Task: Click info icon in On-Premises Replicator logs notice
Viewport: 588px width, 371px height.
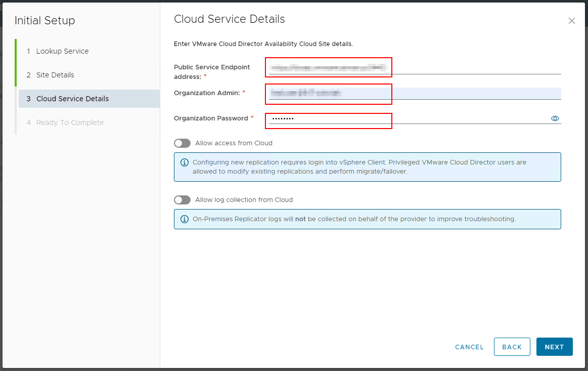Action: pyautogui.click(x=185, y=219)
